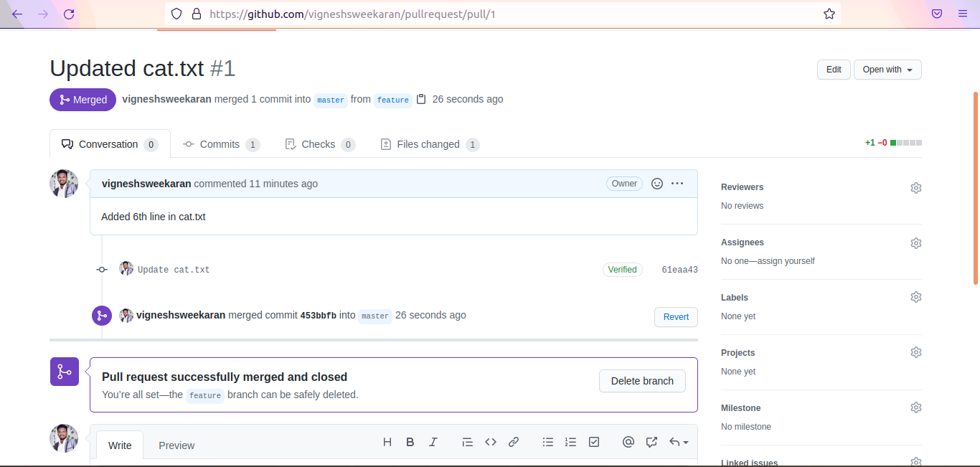This screenshot has height=467, width=980.
Task: Mention a user with @ icon
Action: tap(628, 443)
